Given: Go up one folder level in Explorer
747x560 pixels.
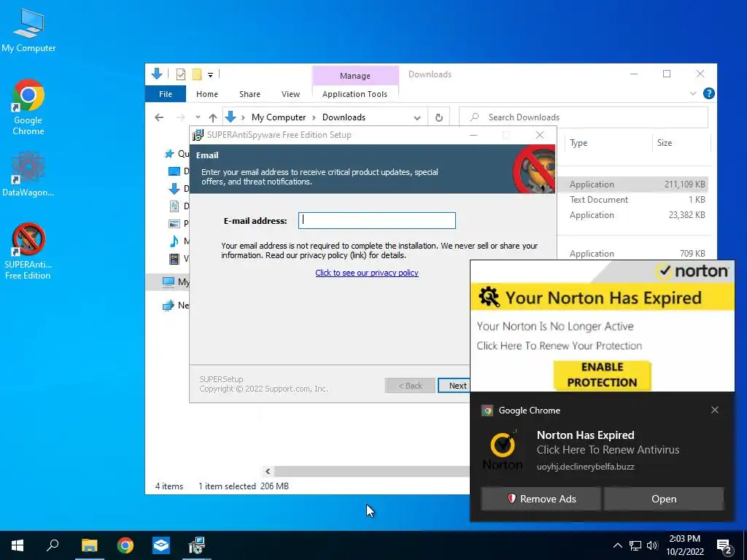Looking at the screenshot, I should tap(213, 117).
